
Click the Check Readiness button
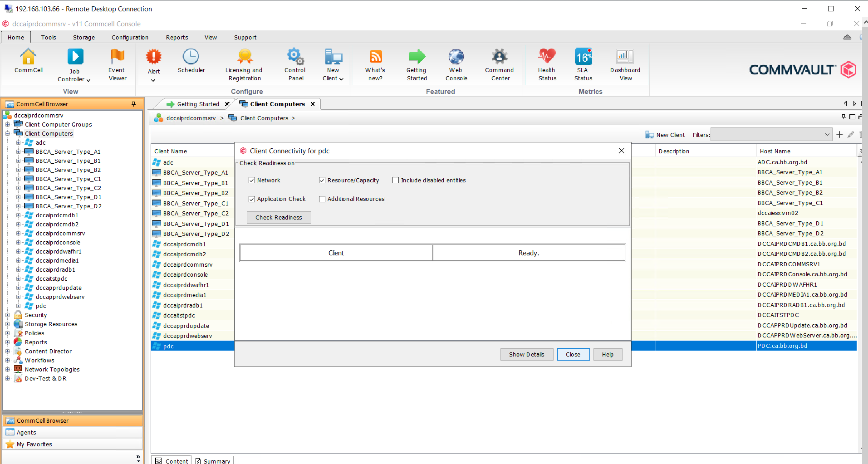point(279,217)
